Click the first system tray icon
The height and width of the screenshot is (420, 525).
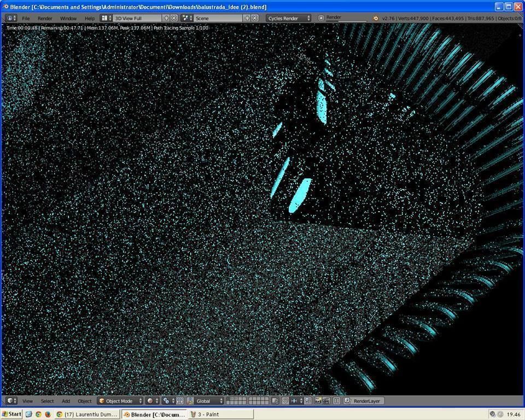click(x=493, y=415)
